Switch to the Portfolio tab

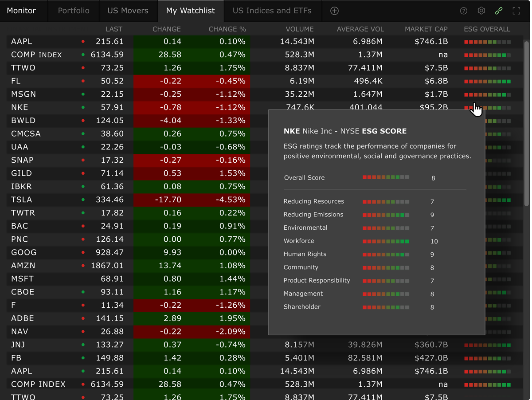[74, 11]
